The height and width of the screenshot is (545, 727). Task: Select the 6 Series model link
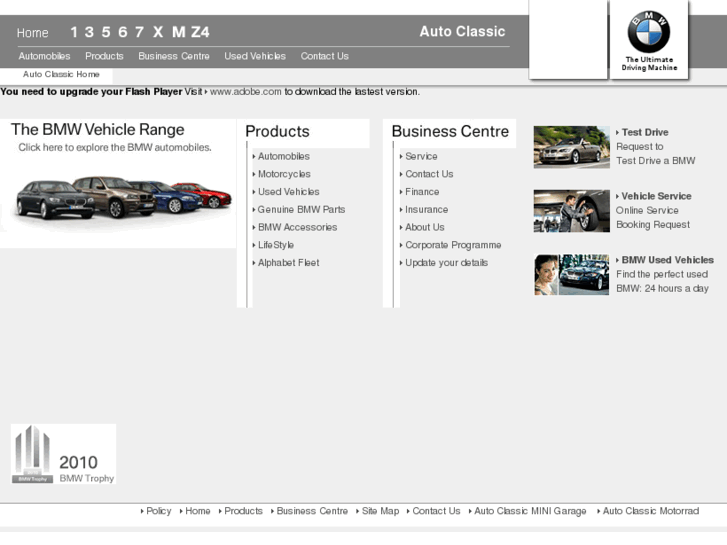tap(122, 32)
